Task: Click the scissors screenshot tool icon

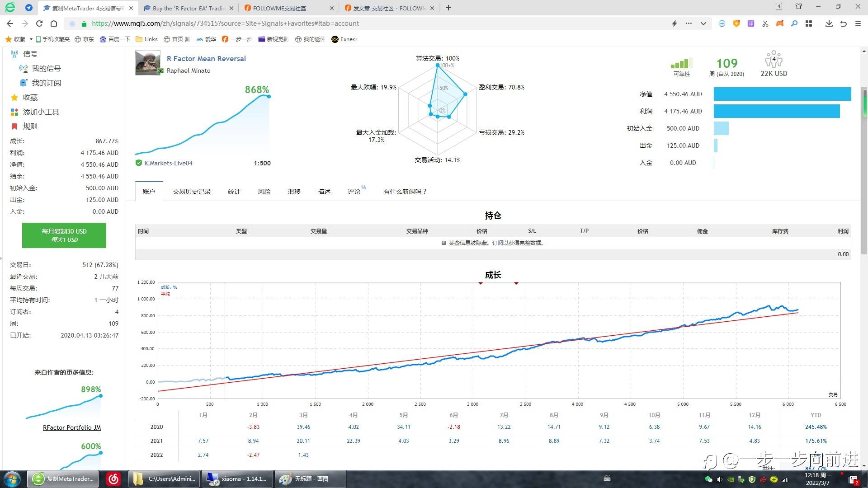Action: pos(765,23)
